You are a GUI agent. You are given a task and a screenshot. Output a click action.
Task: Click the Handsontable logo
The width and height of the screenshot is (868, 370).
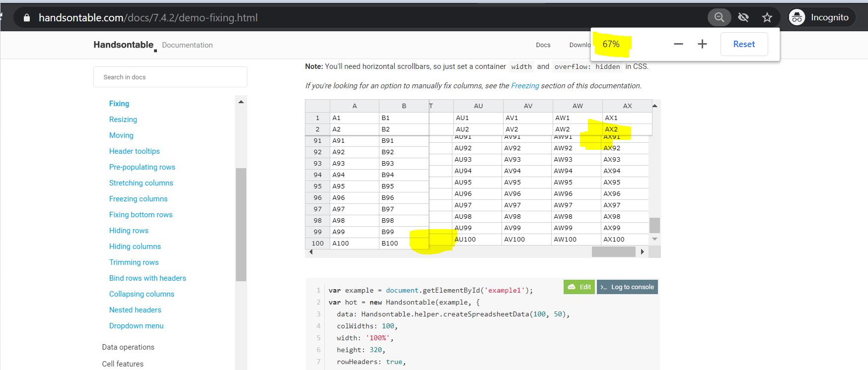click(125, 45)
